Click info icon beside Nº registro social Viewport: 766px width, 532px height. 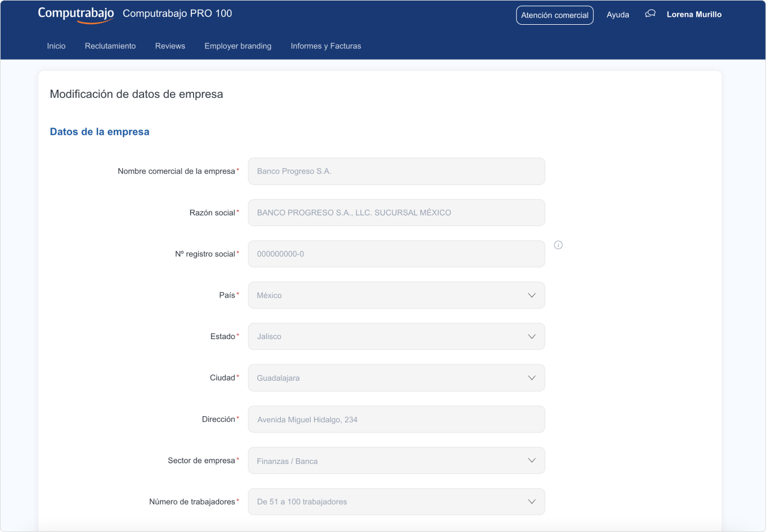coord(558,245)
